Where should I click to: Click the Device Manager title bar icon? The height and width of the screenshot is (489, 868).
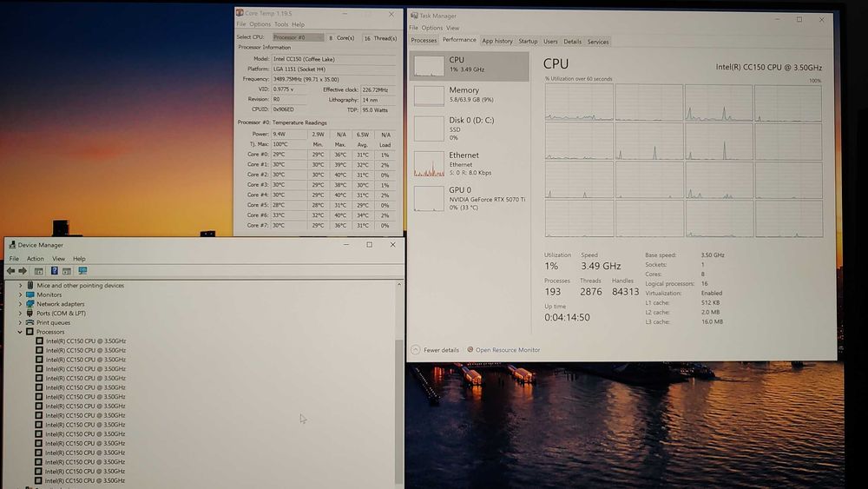click(x=11, y=245)
